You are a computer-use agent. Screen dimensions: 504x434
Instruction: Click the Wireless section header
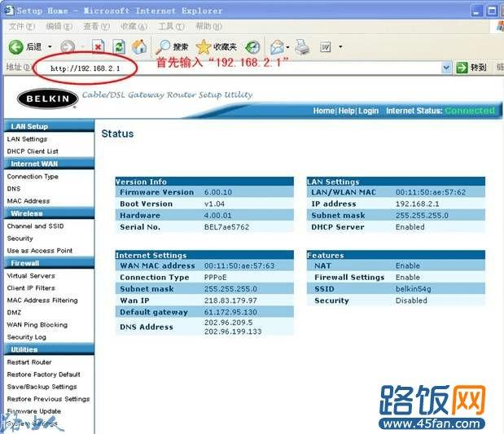tap(49, 213)
